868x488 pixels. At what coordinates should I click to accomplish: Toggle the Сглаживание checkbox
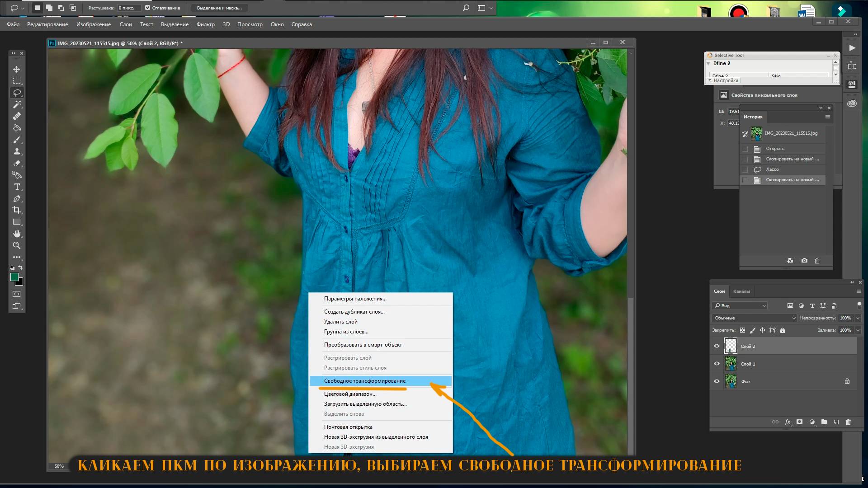coord(148,8)
